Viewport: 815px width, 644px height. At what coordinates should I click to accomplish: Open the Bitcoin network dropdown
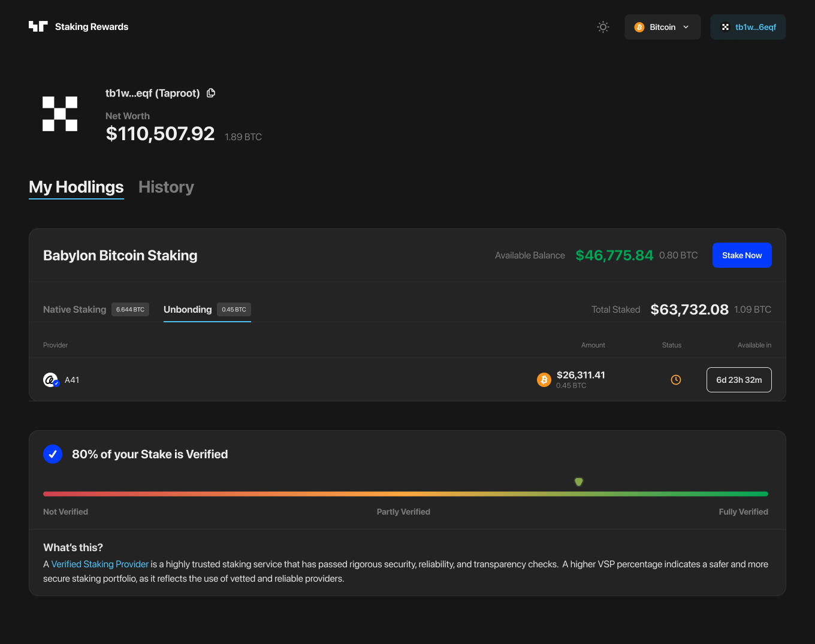pyautogui.click(x=662, y=27)
